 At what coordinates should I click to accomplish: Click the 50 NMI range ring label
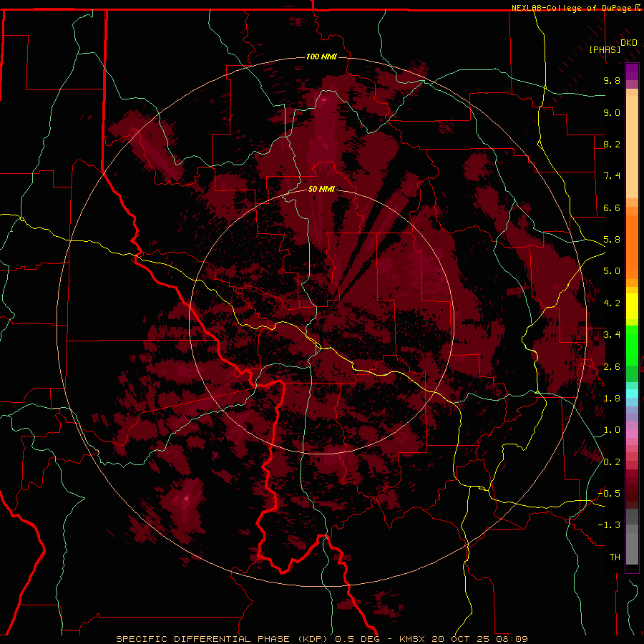coord(321,189)
